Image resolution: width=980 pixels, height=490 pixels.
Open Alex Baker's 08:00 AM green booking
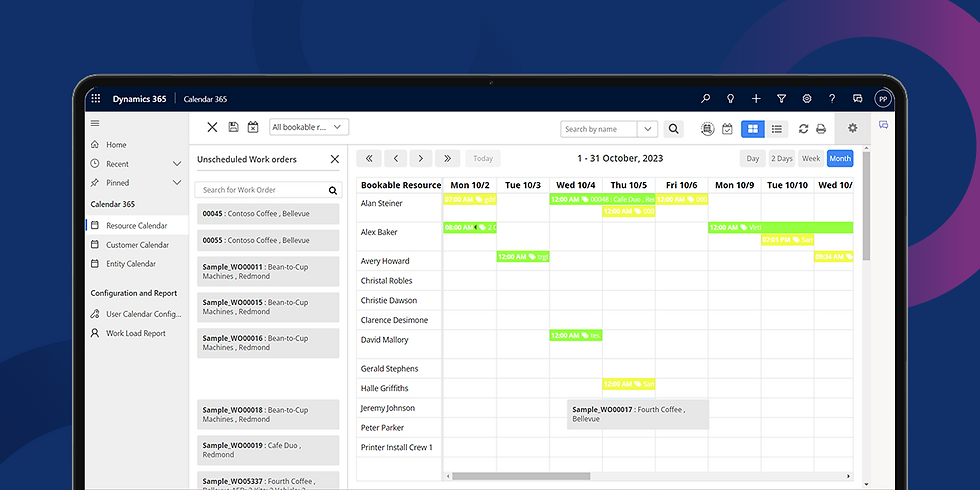470,228
